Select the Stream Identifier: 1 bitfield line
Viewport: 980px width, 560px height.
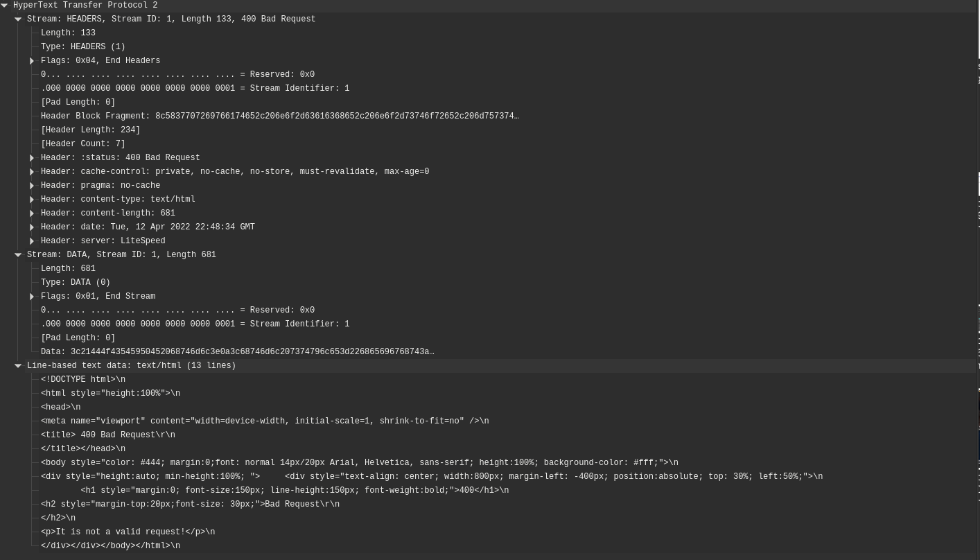point(195,88)
